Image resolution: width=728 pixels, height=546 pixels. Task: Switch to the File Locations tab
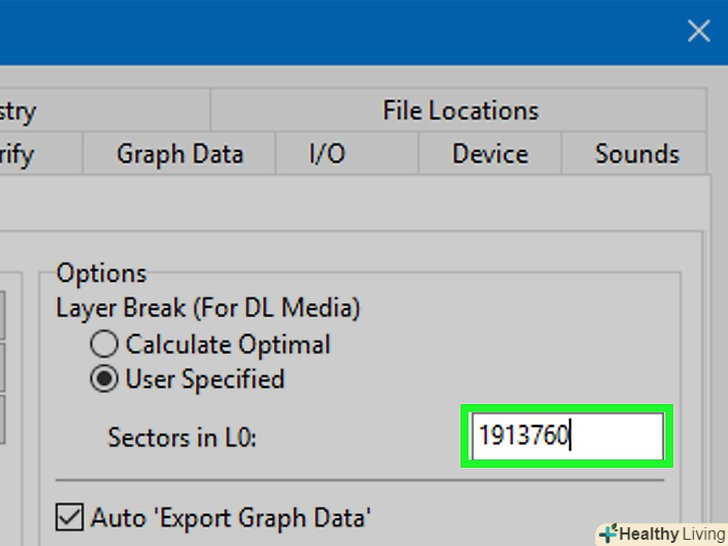click(460, 110)
